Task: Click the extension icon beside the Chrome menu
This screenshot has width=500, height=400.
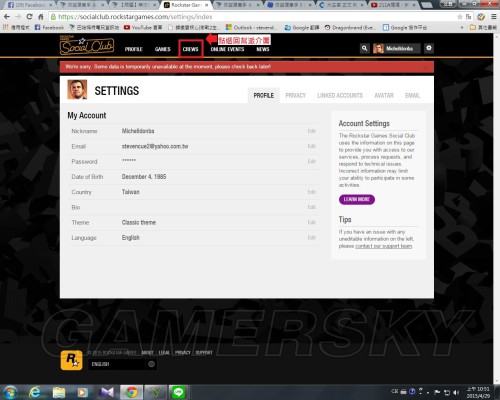Action: point(481,17)
